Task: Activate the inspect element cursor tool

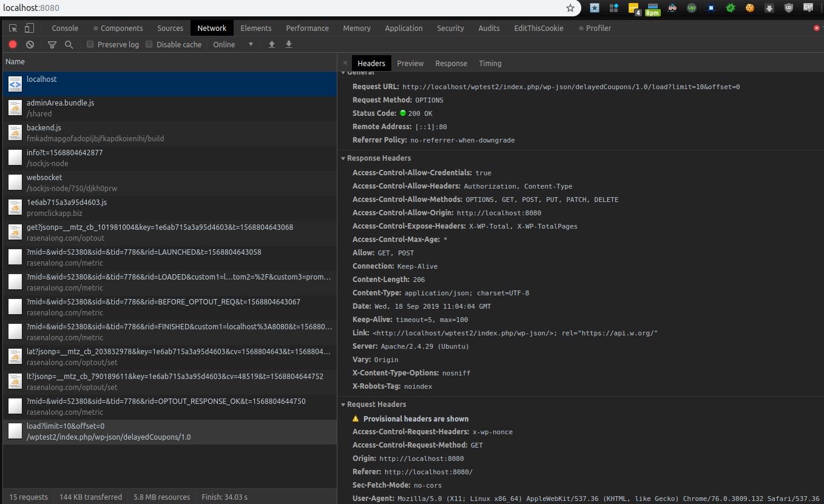Action: tap(12, 28)
